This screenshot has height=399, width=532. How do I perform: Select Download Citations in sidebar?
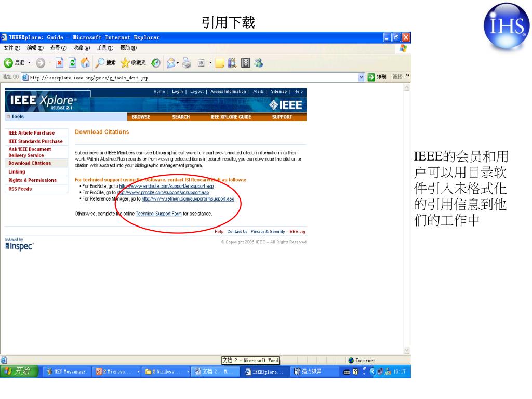tap(30, 163)
